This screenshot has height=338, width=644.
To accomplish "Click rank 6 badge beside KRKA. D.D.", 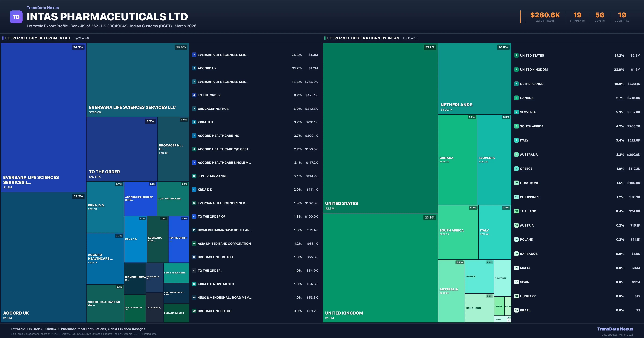I will 194,122.
